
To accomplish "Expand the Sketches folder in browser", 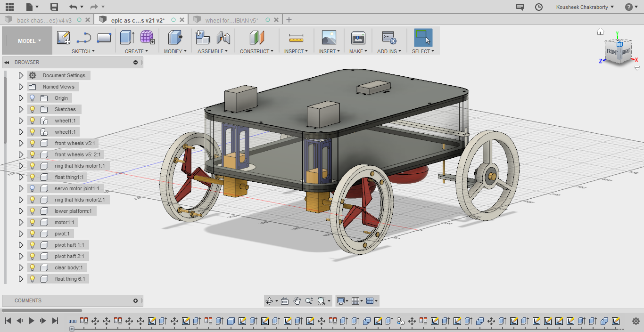I will coord(21,109).
